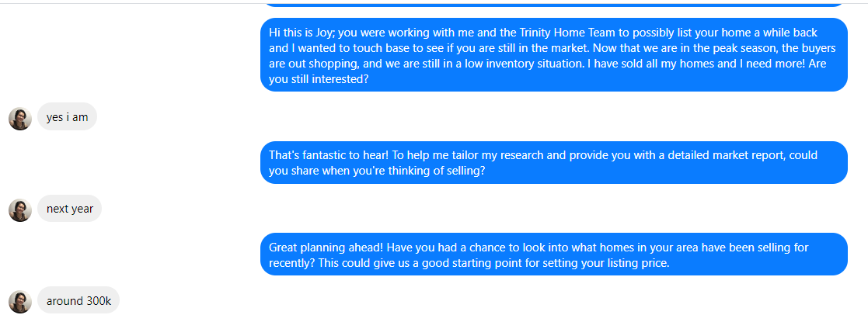Click the "around 300k" message bubble
868x322 pixels.
point(78,300)
